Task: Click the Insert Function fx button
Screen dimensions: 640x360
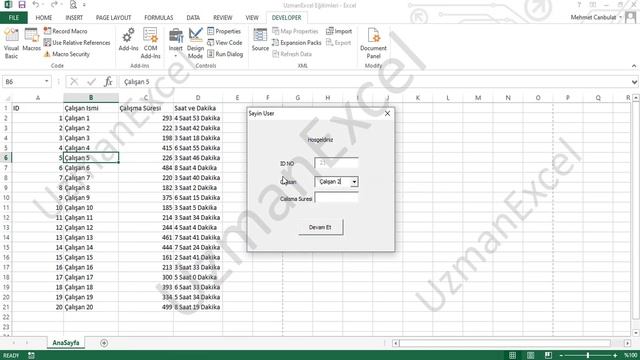Action: tap(108, 82)
